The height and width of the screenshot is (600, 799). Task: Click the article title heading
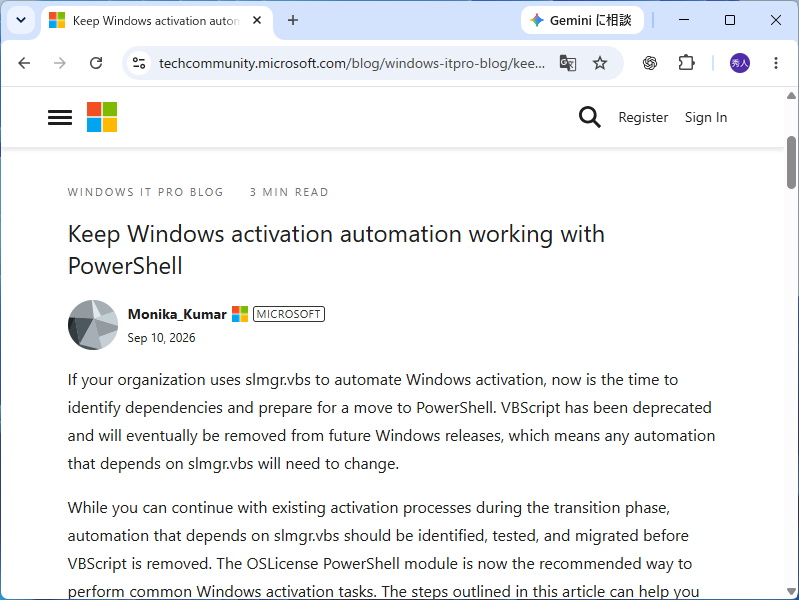(336, 250)
